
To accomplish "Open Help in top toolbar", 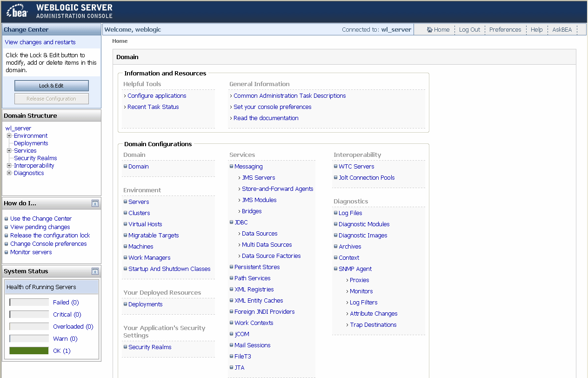I will point(536,30).
